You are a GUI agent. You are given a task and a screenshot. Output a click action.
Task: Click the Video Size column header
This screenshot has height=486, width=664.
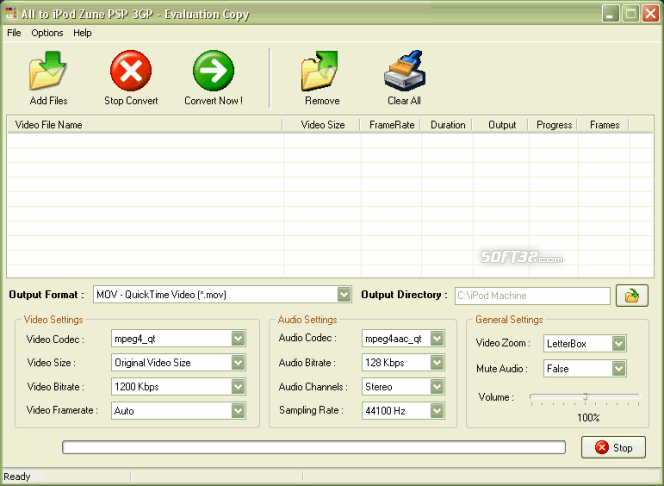click(322, 125)
